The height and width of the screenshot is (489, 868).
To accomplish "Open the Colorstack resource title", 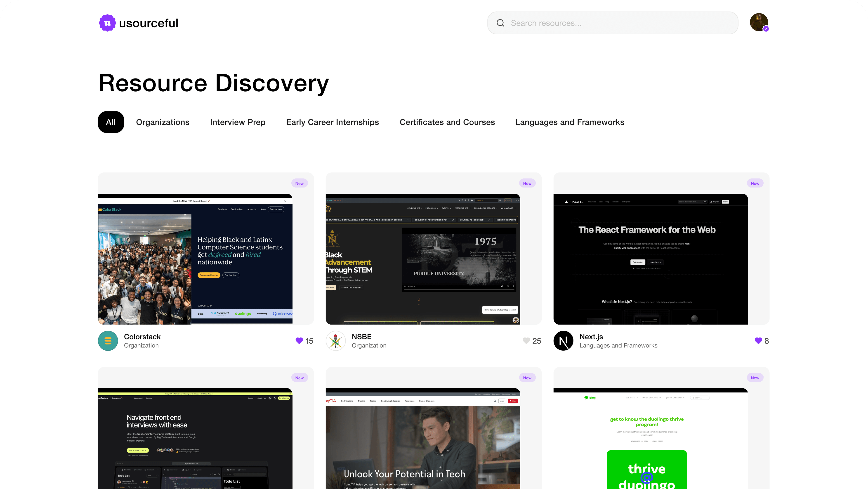I will coord(142,337).
